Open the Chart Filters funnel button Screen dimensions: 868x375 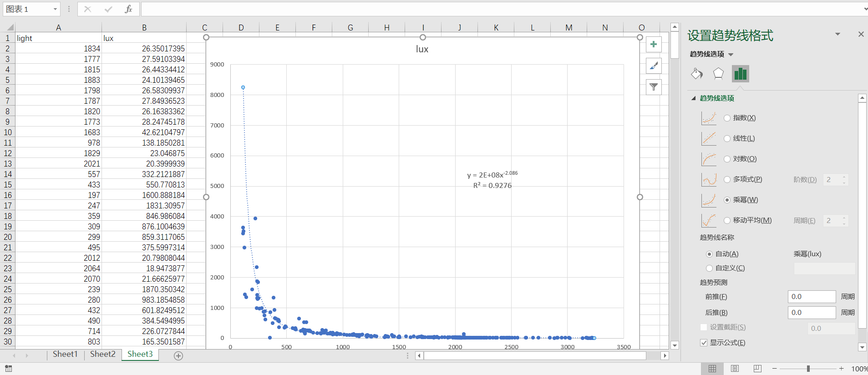[x=654, y=87]
